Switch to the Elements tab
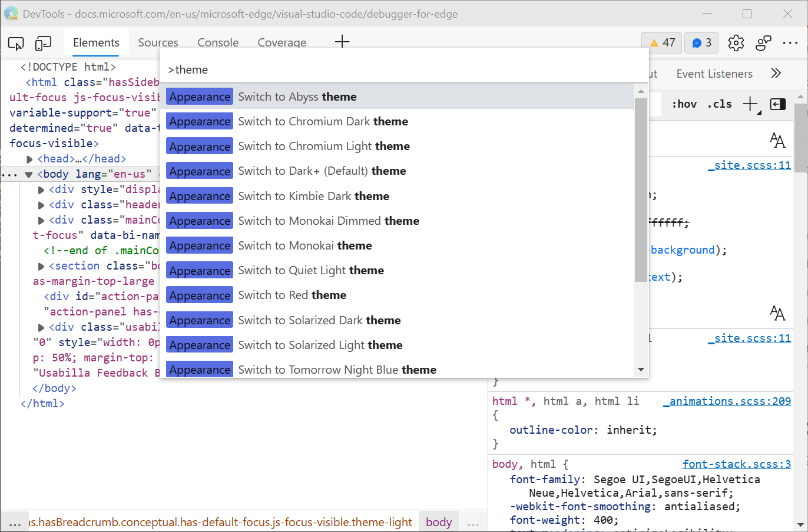The width and height of the screenshot is (808, 532). tap(96, 42)
